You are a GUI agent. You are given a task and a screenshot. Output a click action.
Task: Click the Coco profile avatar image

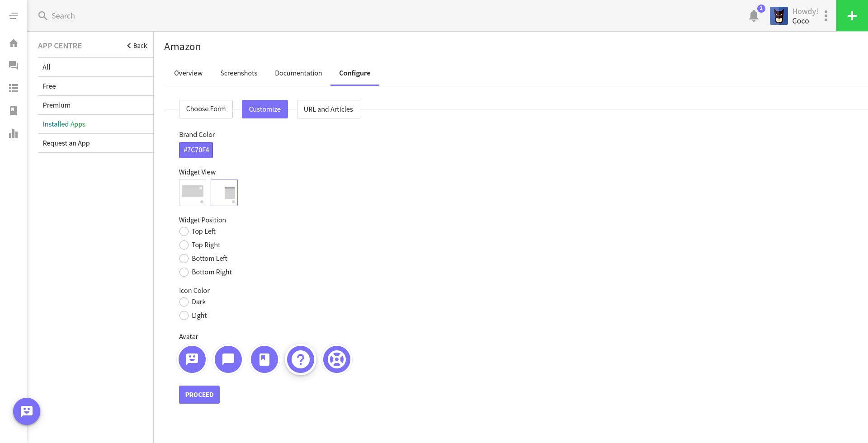[779, 16]
